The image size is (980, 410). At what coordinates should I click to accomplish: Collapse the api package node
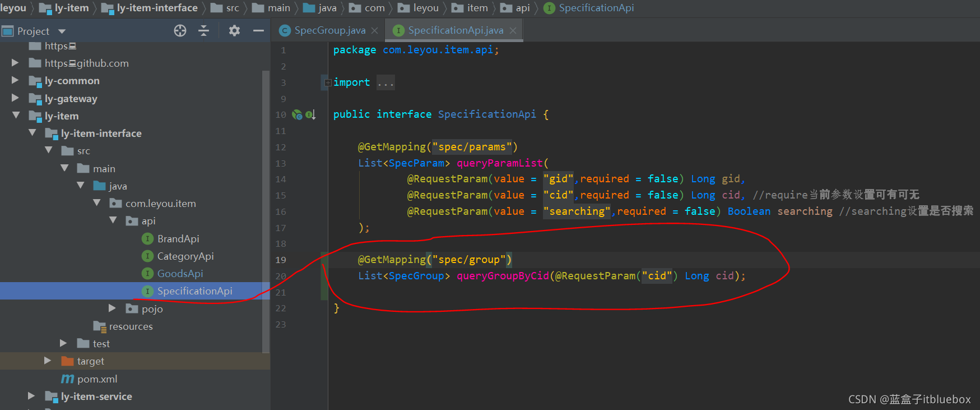click(x=113, y=220)
